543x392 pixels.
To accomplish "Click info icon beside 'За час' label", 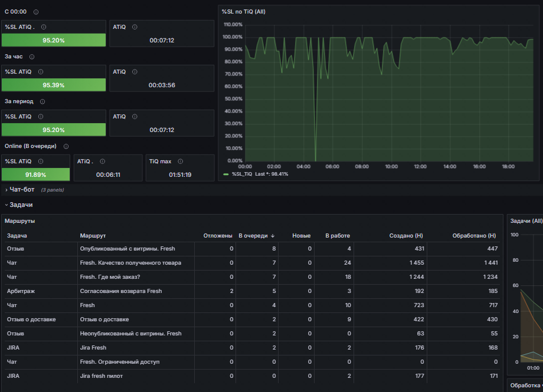I will tap(32, 57).
